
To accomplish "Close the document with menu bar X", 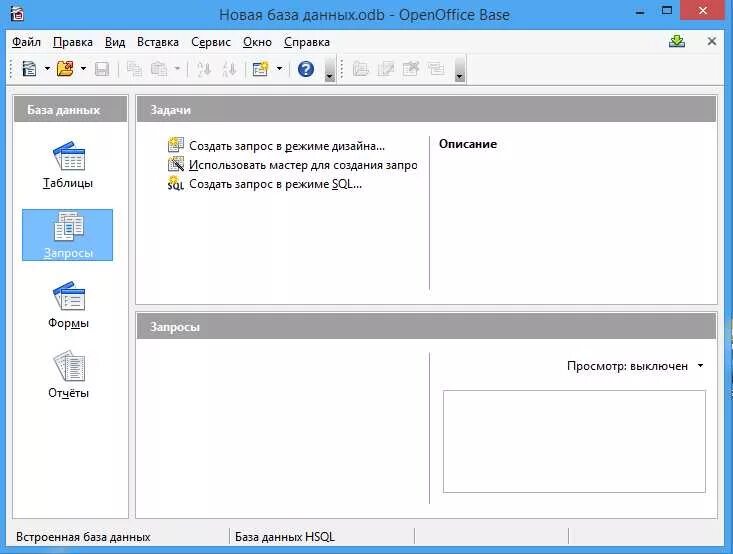I will (711, 42).
